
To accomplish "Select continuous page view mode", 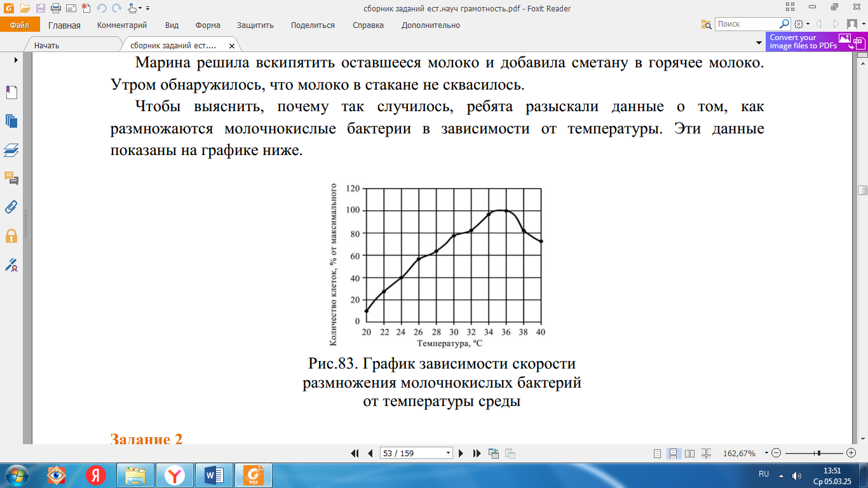I will point(673,454).
